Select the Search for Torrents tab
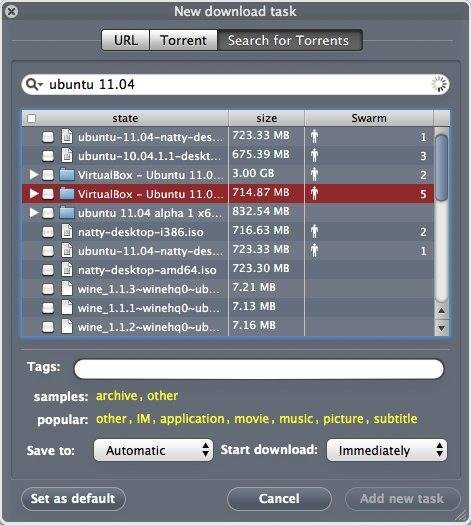The width and height of the screenshot is (471, 525). tap(290, 40)
